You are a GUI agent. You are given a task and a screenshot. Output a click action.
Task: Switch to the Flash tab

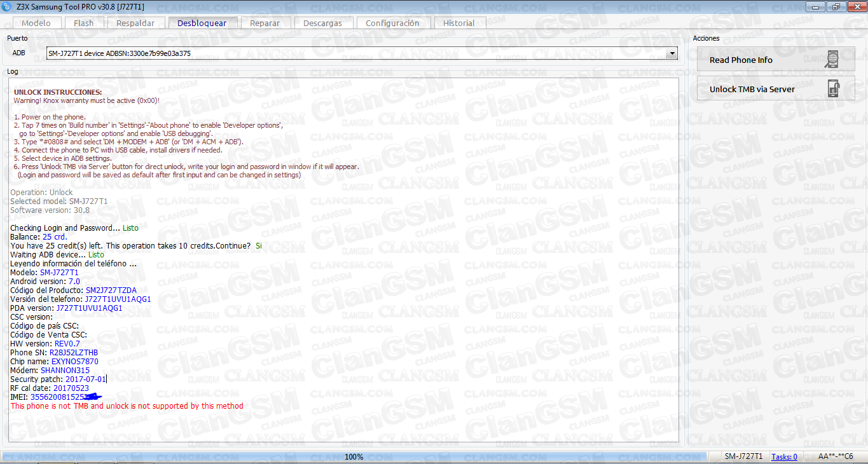pyautogui.click(x=83, y=23)
